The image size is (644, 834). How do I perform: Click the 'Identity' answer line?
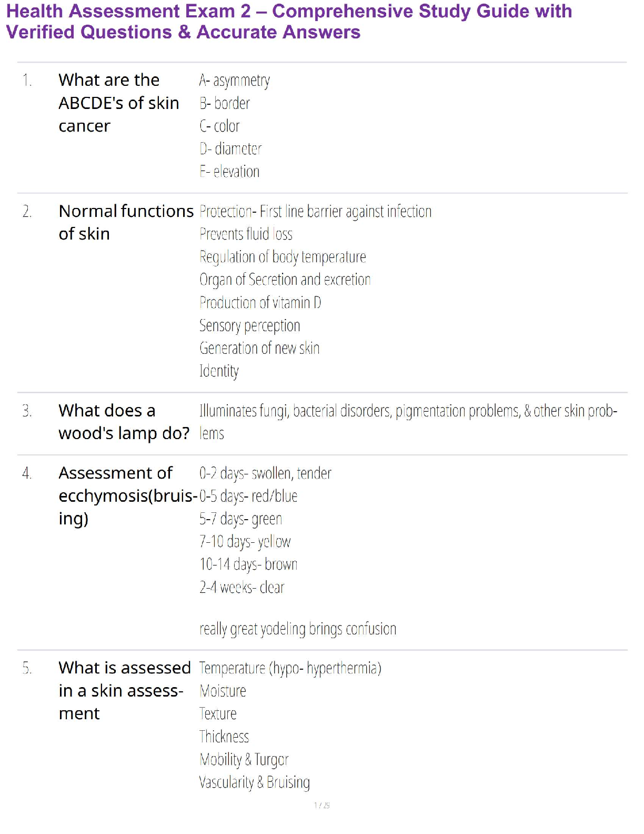(219, 371)
